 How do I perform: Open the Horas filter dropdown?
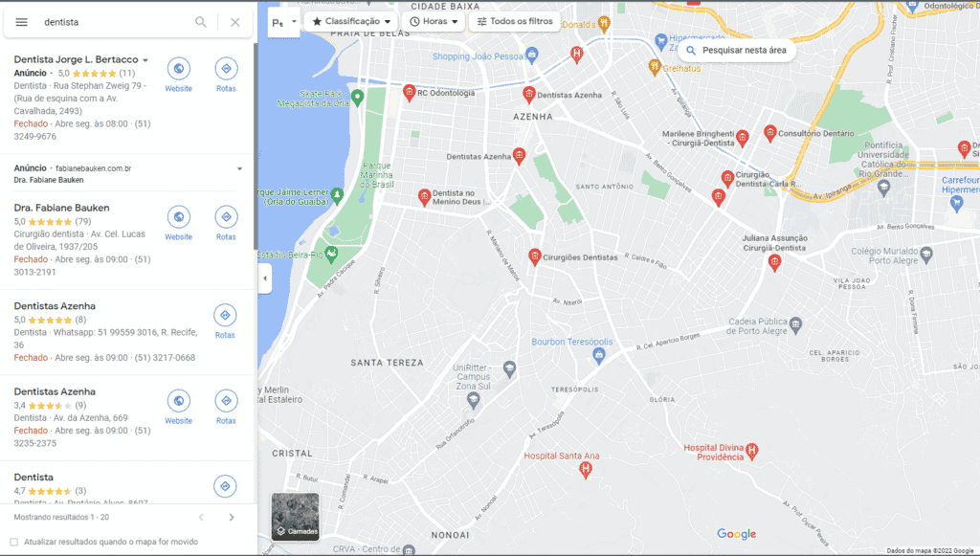tap(434, 21)
